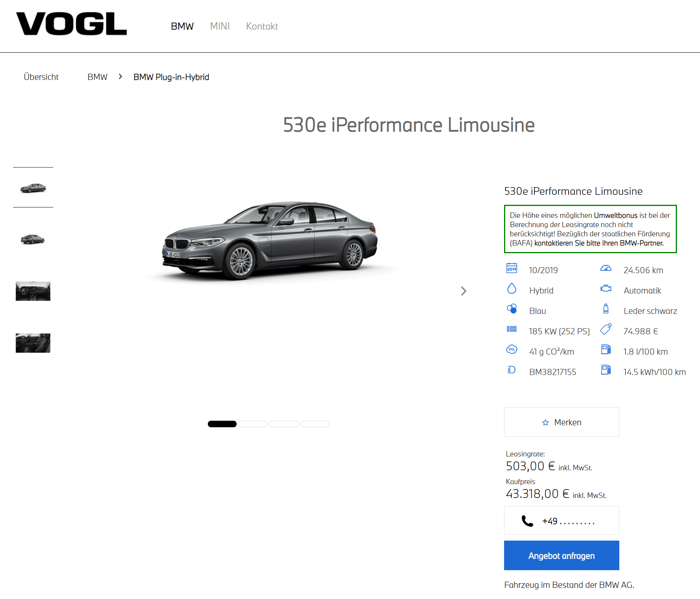
Task: Click the Leder schwarz text
Action: point(650,311)
